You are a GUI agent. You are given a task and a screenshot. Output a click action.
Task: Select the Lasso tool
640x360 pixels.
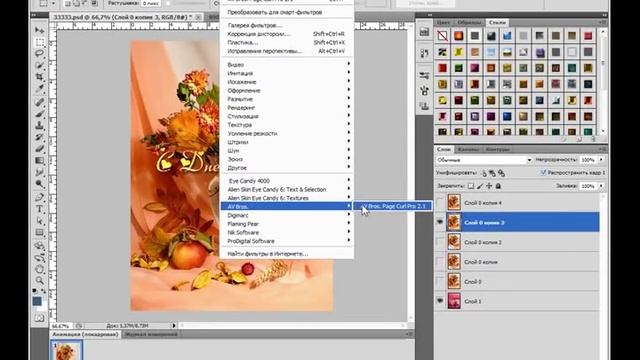40,53
